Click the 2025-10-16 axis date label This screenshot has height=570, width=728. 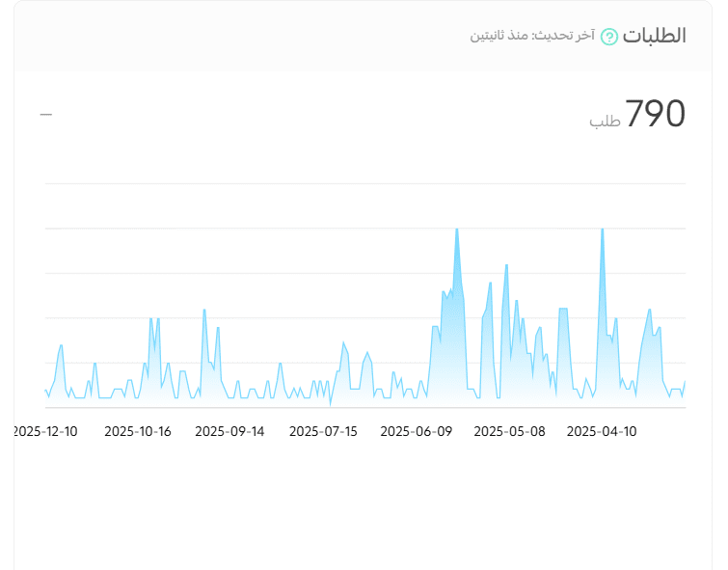138,431
